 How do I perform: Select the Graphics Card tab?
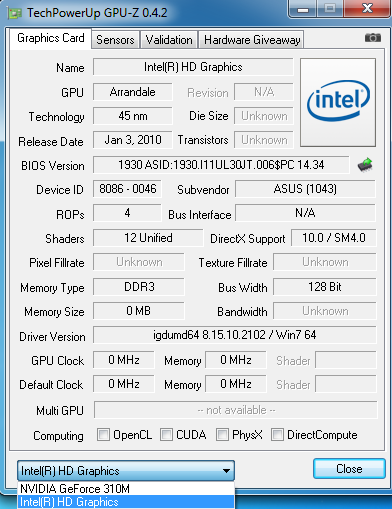tap(51, 38)
